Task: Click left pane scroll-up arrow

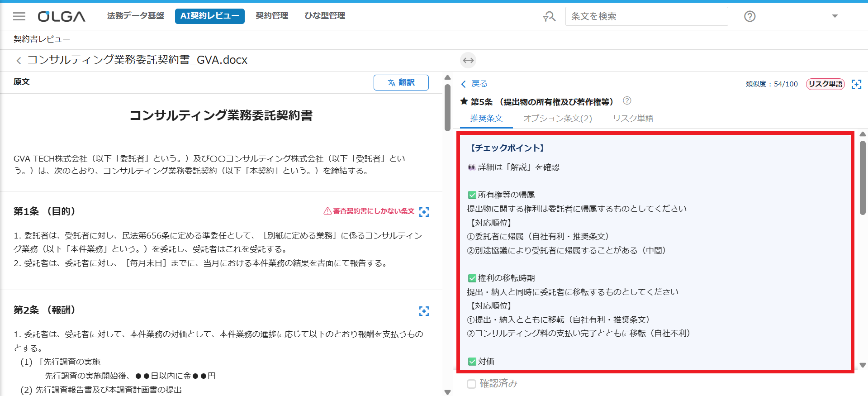Action: pyautogui.click(x=447, y=77)
